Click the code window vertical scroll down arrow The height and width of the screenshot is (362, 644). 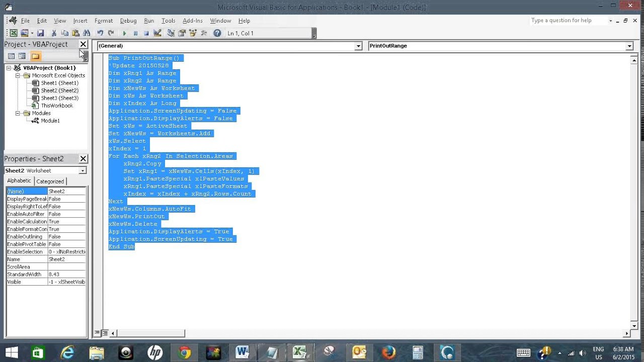click(634, 326)
